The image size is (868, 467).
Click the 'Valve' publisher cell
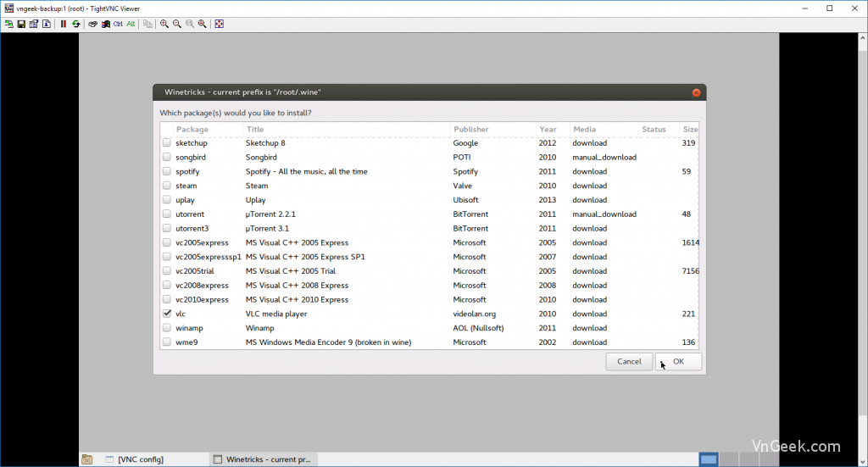(462, 186)
